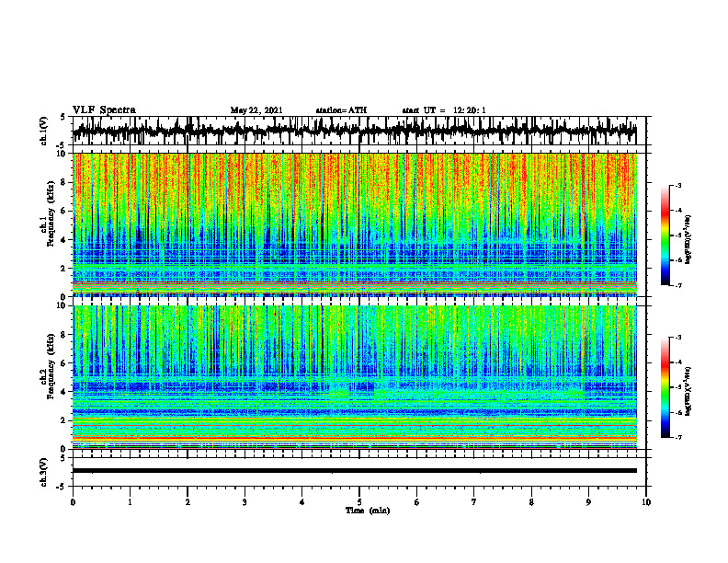Click the "2" kHz tick of ch.2 frequency axis
This screenshot has height=563, width=728.
point(64,420)
